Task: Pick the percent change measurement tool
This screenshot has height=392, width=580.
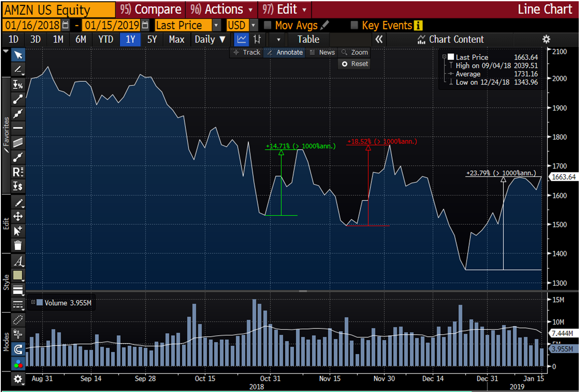Action: (18, 85)
